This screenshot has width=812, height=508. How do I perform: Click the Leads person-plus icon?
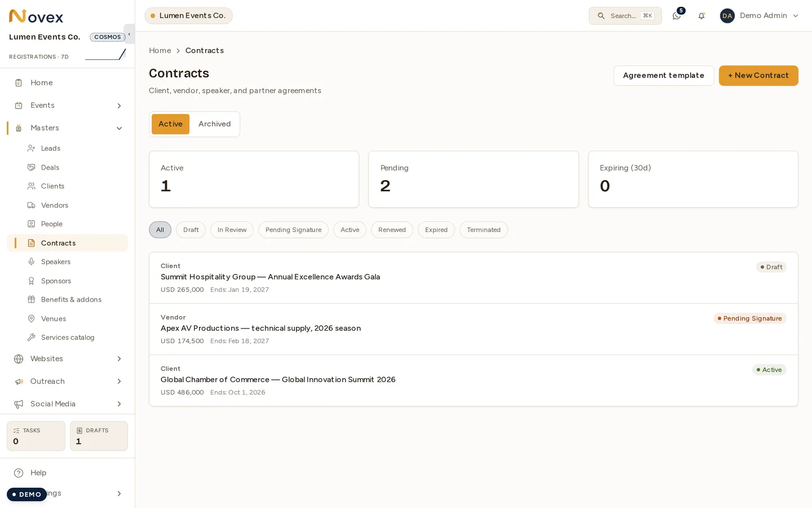coord(32,148)
